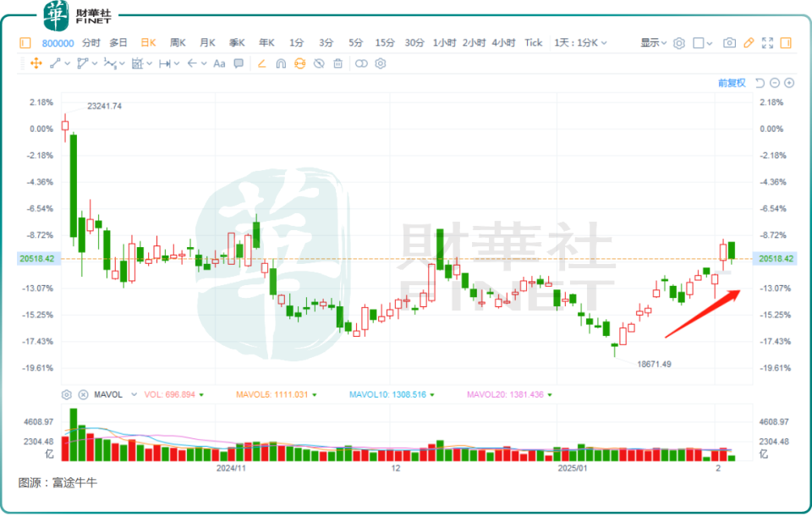
Task: Toggle the orange pencil drawing mode
Action: pyautogui.click(x=749, y=43)
